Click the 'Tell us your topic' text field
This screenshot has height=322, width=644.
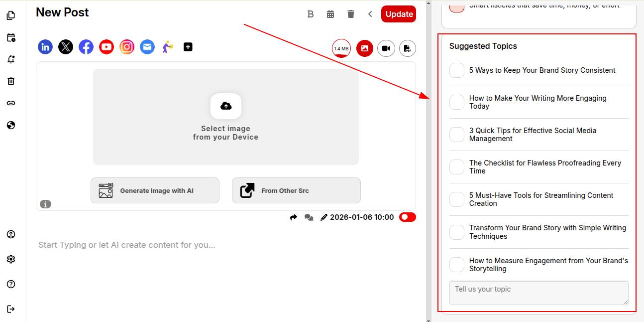tap(538, 293)
